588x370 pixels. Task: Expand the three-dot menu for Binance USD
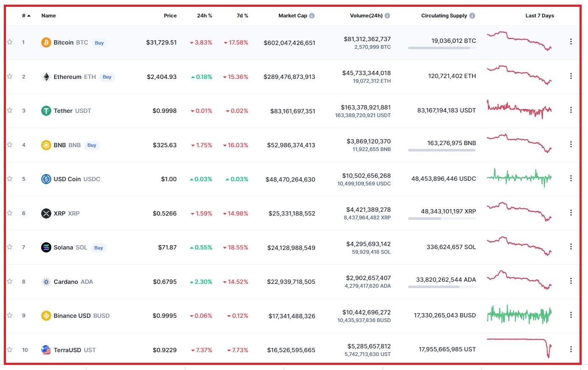click(x=571, y=315)
